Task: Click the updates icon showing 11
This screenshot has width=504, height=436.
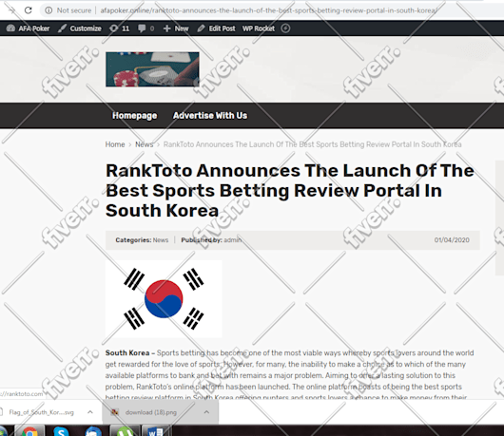Action: click(x=119, y=28)
